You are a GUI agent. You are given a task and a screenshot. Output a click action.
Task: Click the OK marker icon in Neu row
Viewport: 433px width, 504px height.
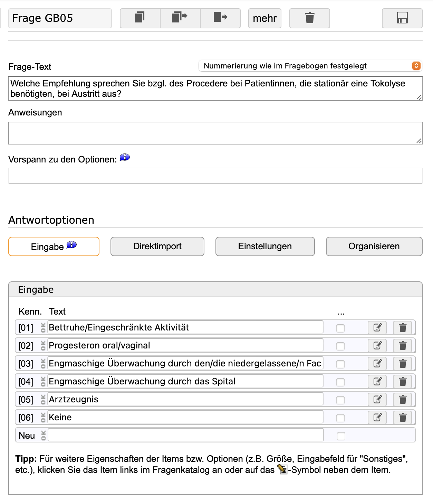[x=44, y=436]
